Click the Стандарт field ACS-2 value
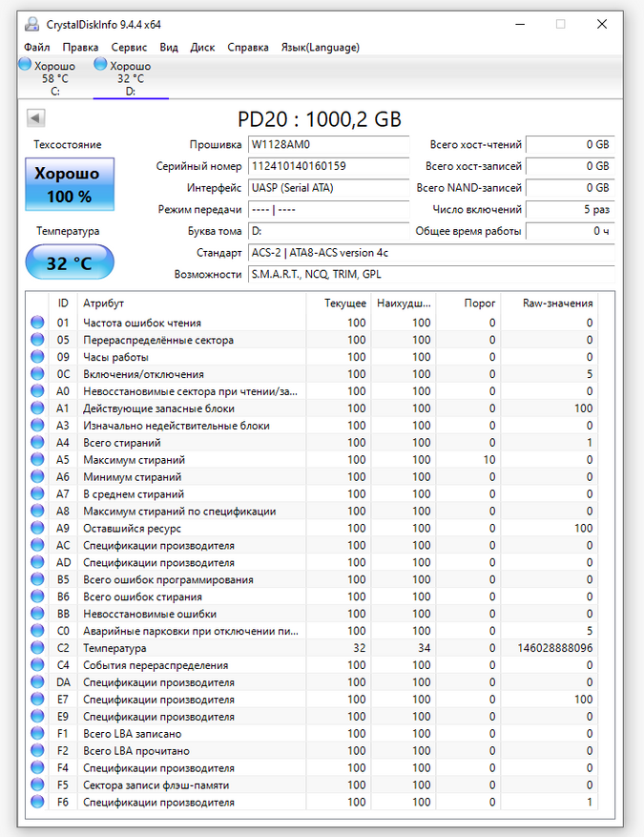The width and height of the screenshot is (644, 837). 431,253
